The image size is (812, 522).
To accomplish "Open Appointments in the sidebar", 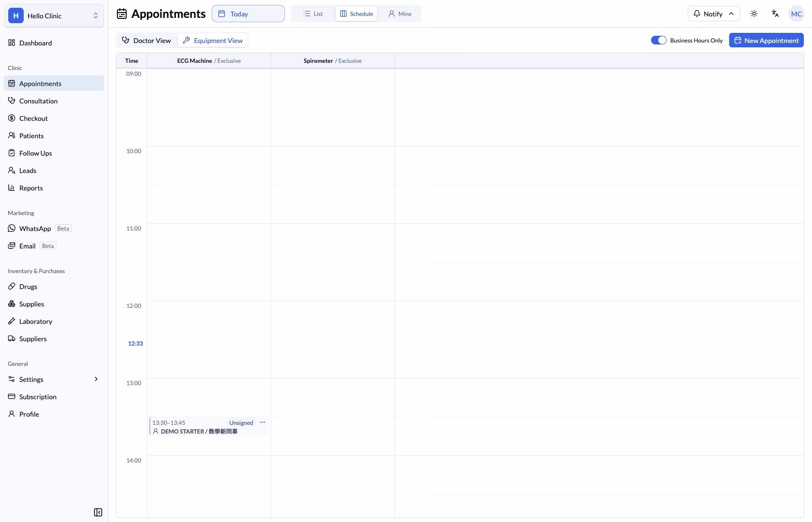I will (x=54, y=84).
